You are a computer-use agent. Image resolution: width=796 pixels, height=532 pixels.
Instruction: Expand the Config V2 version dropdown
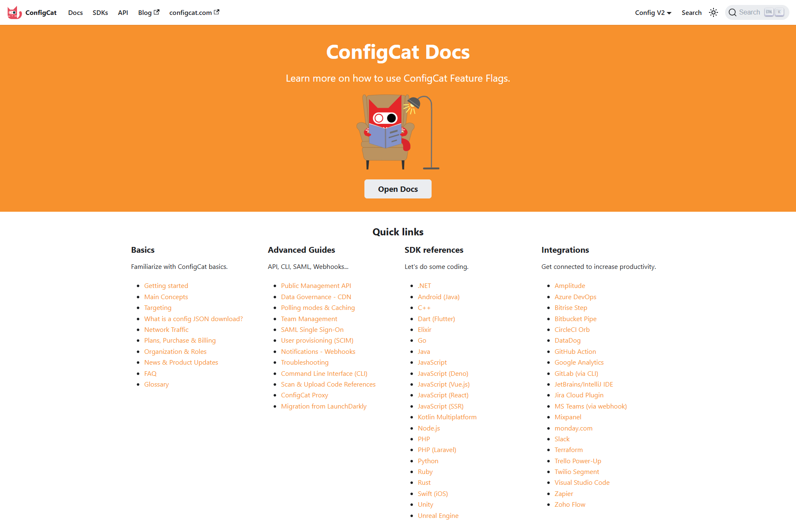tap(653, 12)
